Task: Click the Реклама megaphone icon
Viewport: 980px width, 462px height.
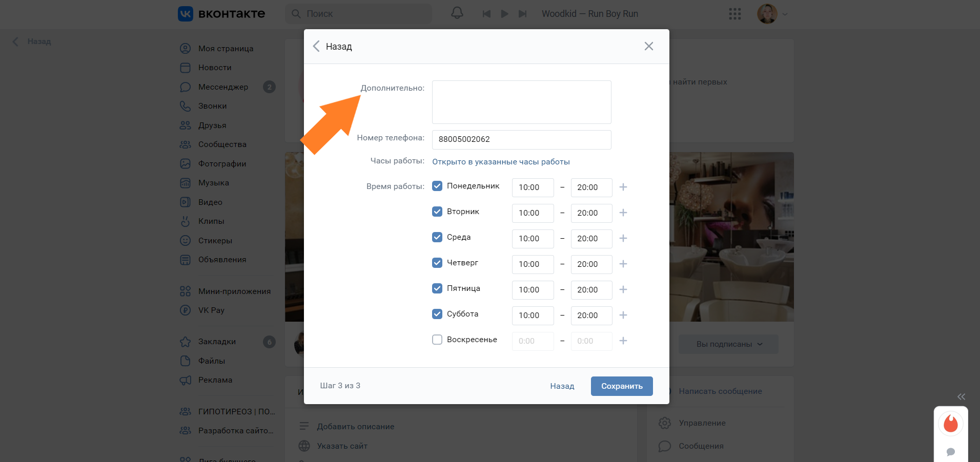Action: 185,380
